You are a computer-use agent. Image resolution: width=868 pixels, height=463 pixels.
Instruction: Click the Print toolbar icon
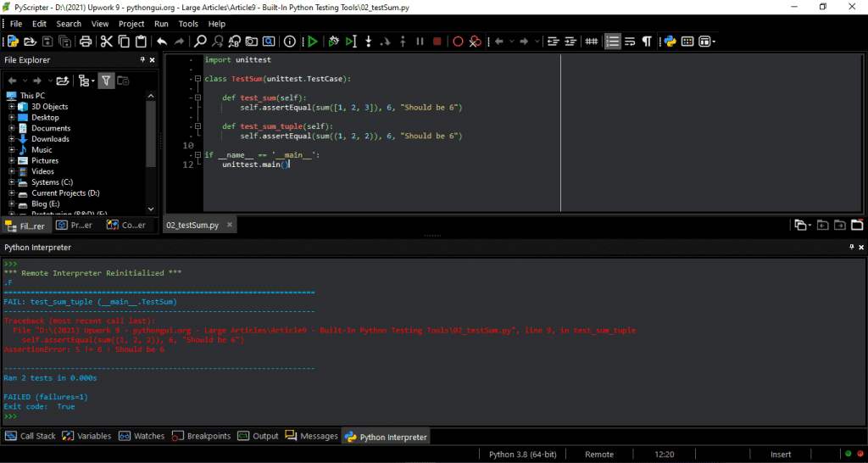pyautogui.click(x=86, y=42)
